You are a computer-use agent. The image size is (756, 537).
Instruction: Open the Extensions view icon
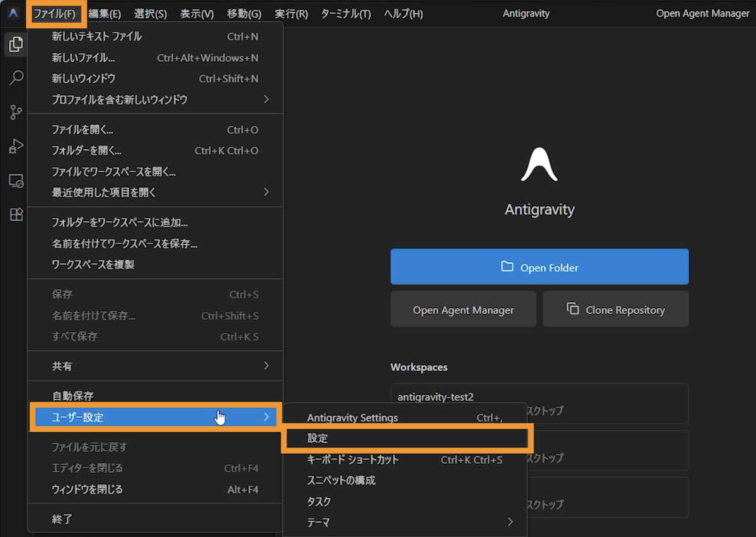pos(16,215)
